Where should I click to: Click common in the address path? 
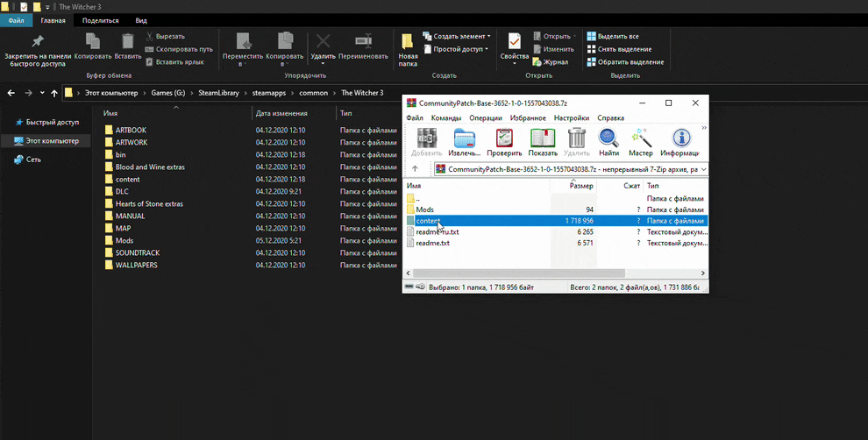point(313,93)
